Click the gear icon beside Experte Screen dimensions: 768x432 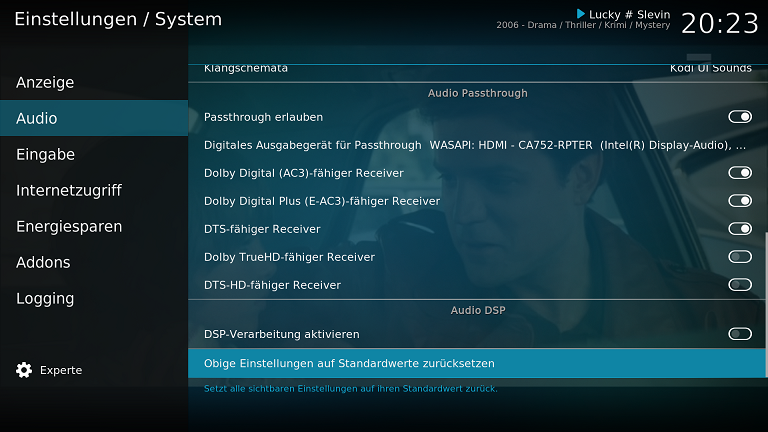(24, 370)
